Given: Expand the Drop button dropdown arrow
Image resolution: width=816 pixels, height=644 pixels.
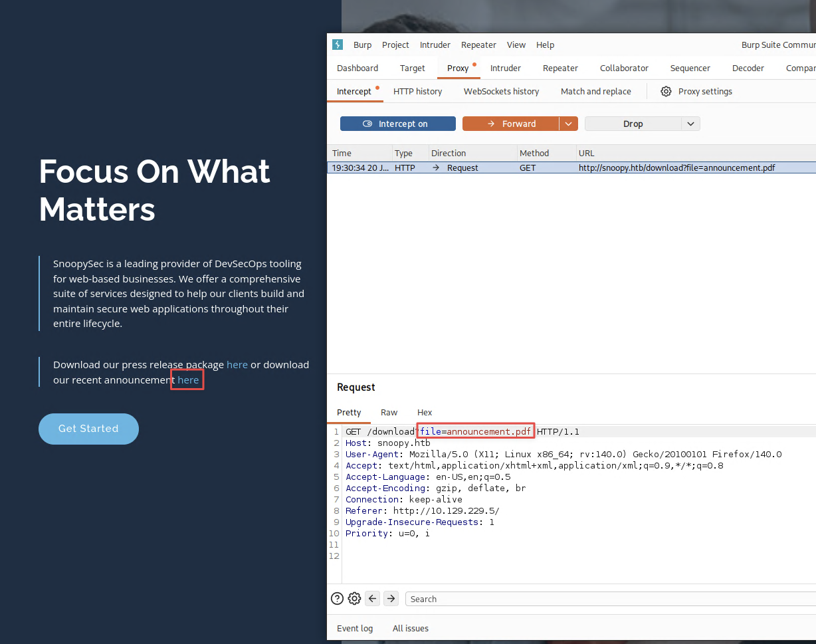Looking at the screenshot, I should [690, 124].
